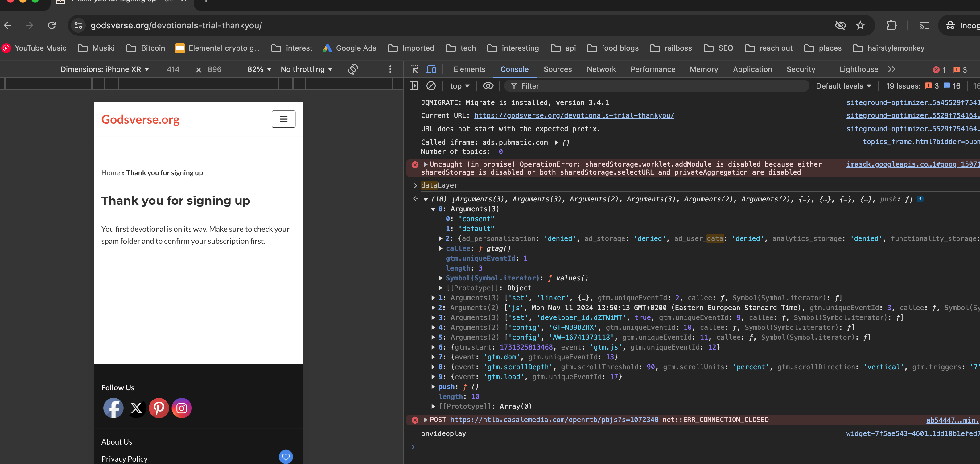This screenshot has width=980, height=464.
Task: Switch to the Elements tab
Action: [469, 69]
